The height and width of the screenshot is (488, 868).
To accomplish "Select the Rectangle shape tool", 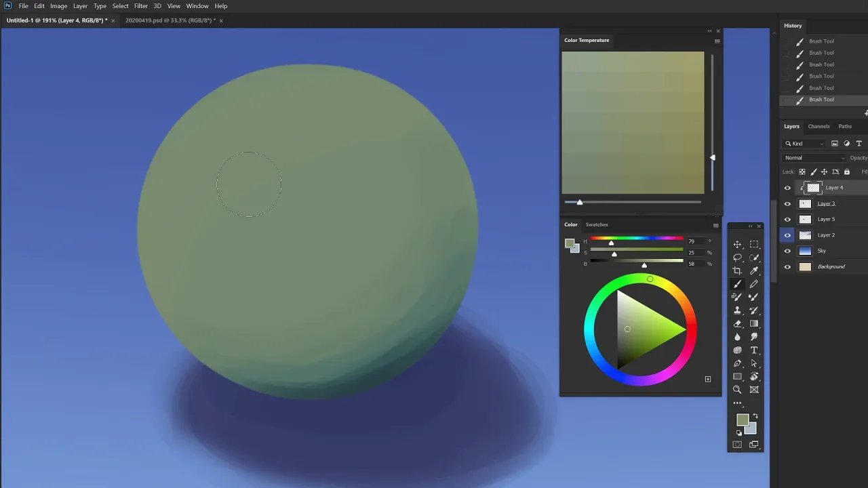I will (x=737, y=376).
